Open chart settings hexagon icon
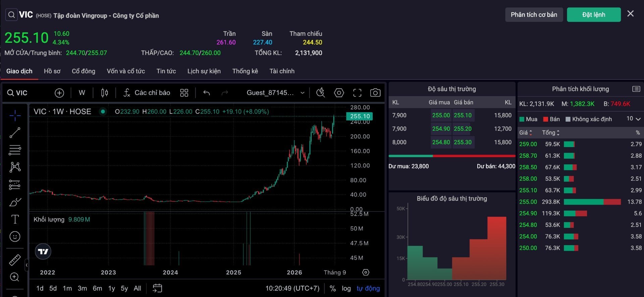This screenshot has height=297, width=644. click(x=339, y=93)
